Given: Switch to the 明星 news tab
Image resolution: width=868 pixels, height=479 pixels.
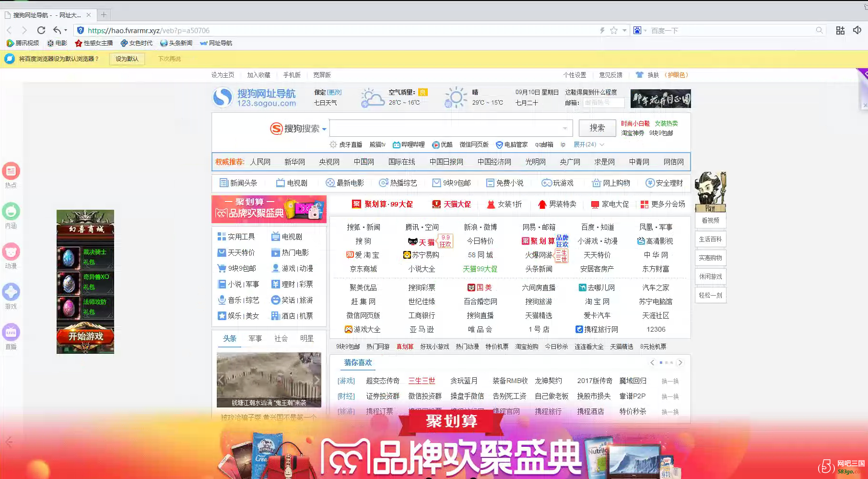Looking at the screenshot, I should (307, 338).
